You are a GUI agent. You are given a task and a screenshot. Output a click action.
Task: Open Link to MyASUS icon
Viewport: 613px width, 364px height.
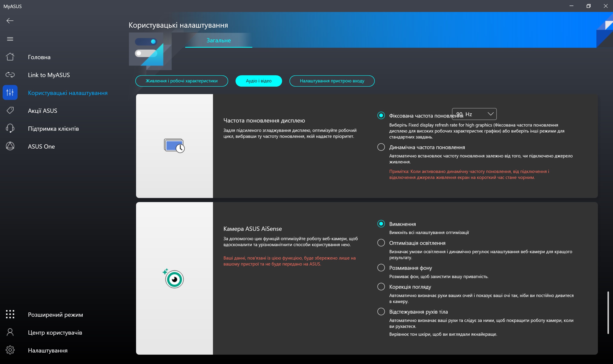(x=10, y=75)
